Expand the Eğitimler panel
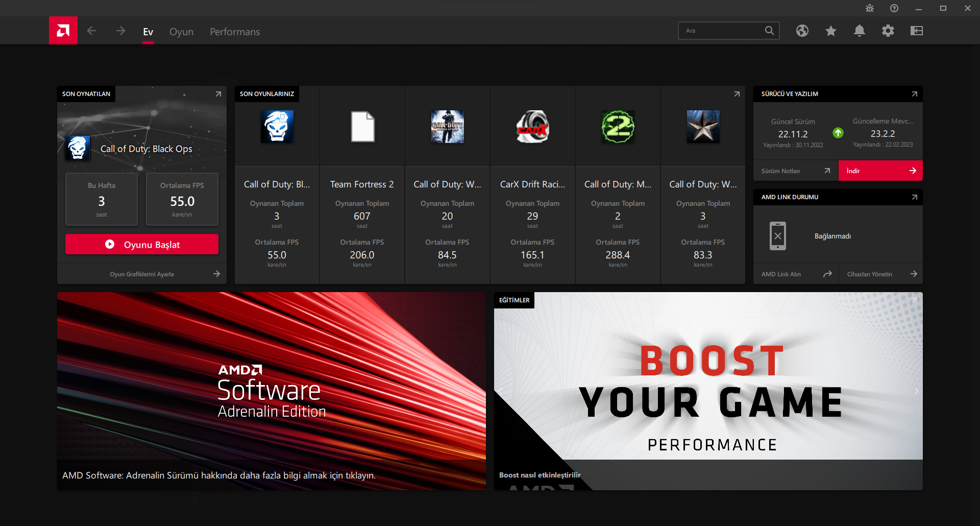The width and height of the screenshot is (980, 526). click(x=915, y=300)
